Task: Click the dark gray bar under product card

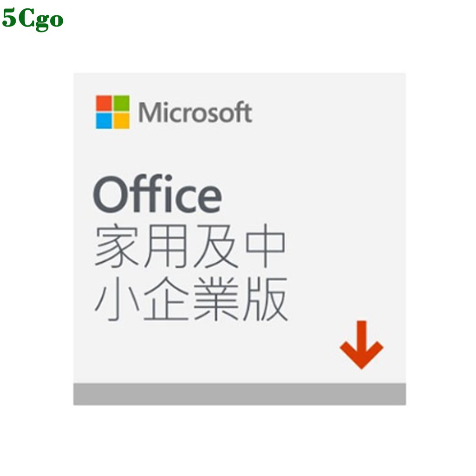Action: [x=239, y=394]
